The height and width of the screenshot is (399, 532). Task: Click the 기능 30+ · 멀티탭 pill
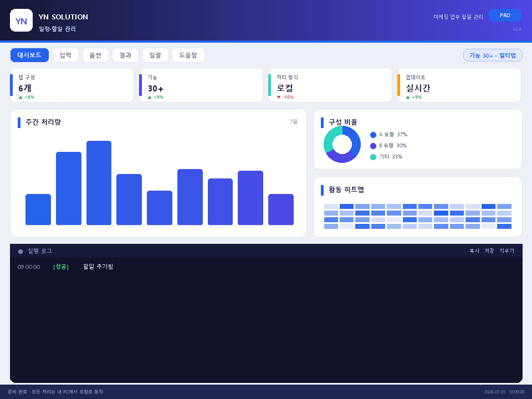point(493,55)
